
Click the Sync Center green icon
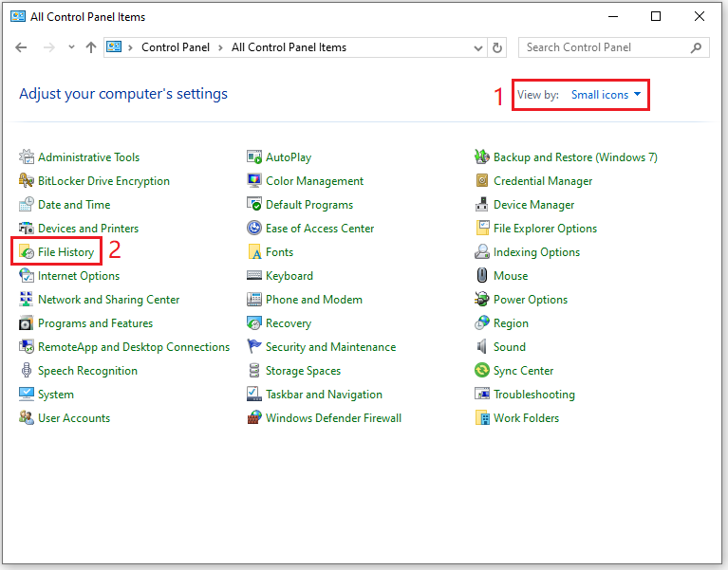[x=482, y=370]
